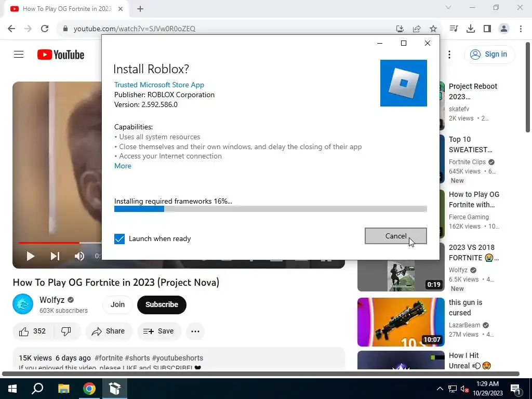532x399 pixels.
Task: Click the install app icon in address bar
Action: (400, 29)
